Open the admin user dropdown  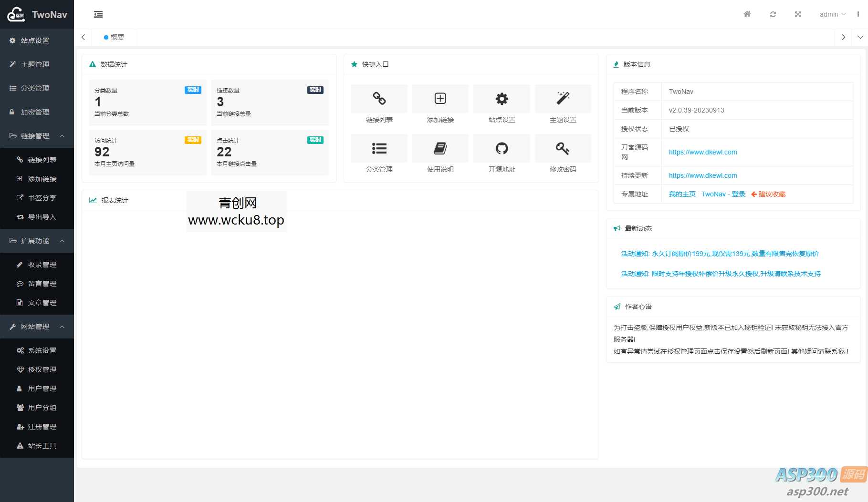coord(832,14)
